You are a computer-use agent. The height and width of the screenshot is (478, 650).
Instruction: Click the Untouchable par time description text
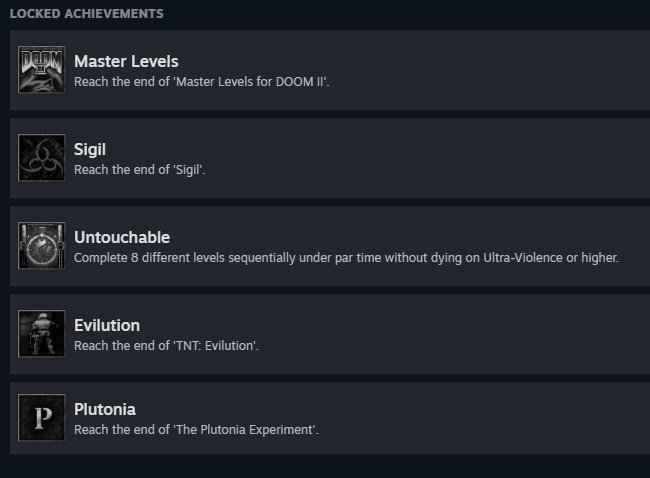coord(347,258)
